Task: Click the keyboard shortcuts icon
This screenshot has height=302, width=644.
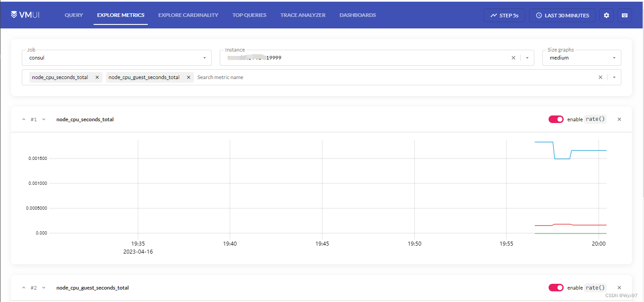Action: click(x=624, y=15)
